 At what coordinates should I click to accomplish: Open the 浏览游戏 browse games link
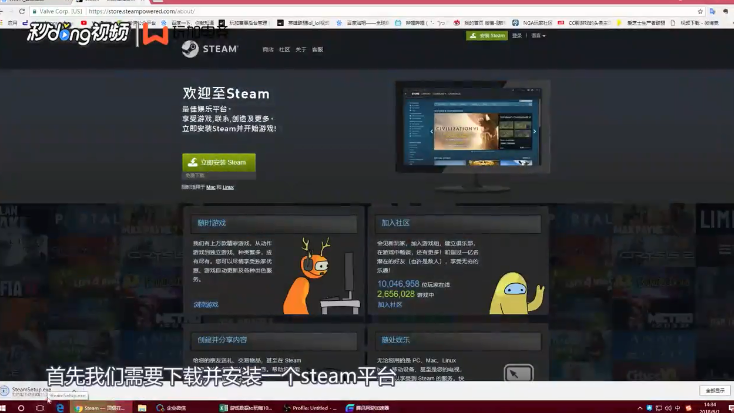coord(206,305)
